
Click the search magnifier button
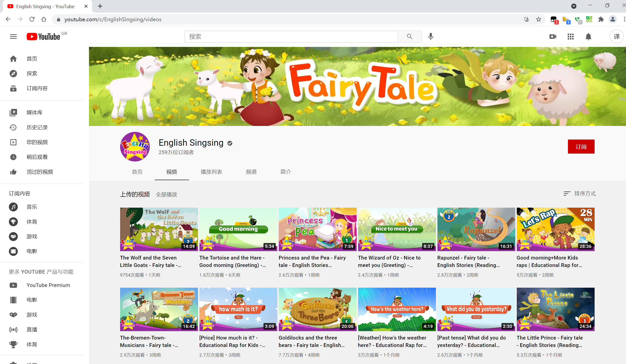[410, 37]
